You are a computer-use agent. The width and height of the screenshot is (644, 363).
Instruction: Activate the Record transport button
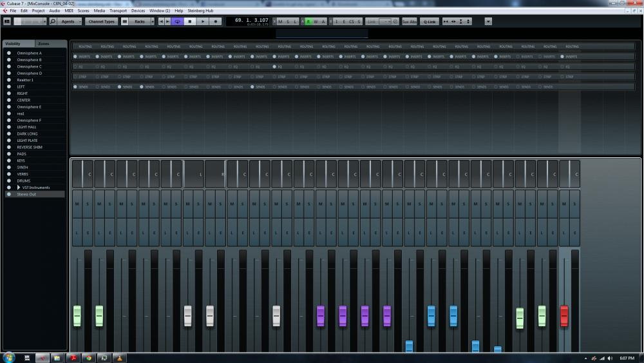pyautogui.click(x=216, y=21)
